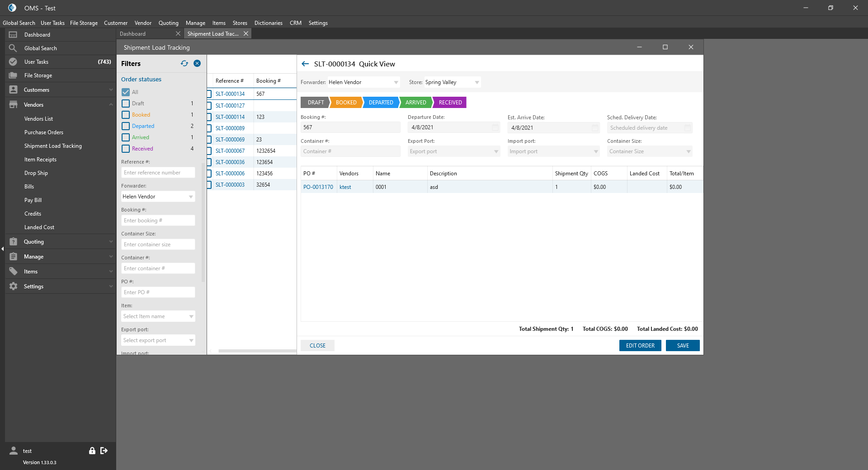868x470 pixels.
Task: Check the Received status filter checkbox
Action: click(126, 149)
